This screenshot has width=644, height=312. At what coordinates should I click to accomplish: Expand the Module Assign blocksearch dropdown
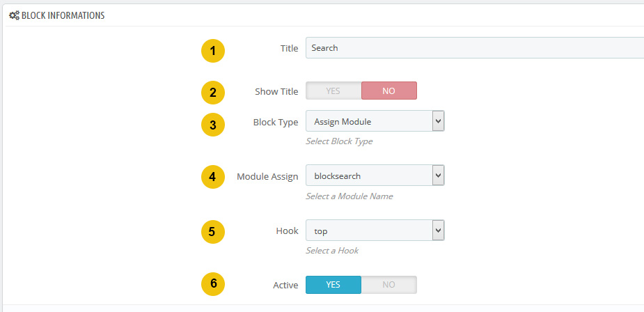coord(375,175)
